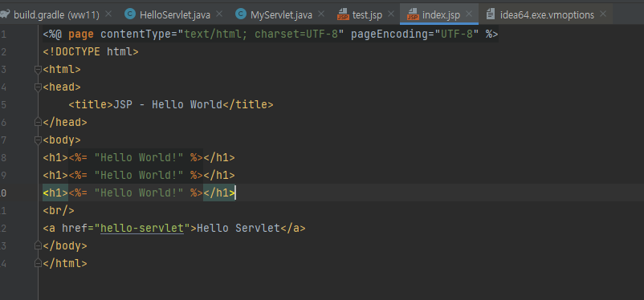Close the MyServlet.java tab
The width and height of the screenshot is (644, 300).
click(x=320, y=14)
